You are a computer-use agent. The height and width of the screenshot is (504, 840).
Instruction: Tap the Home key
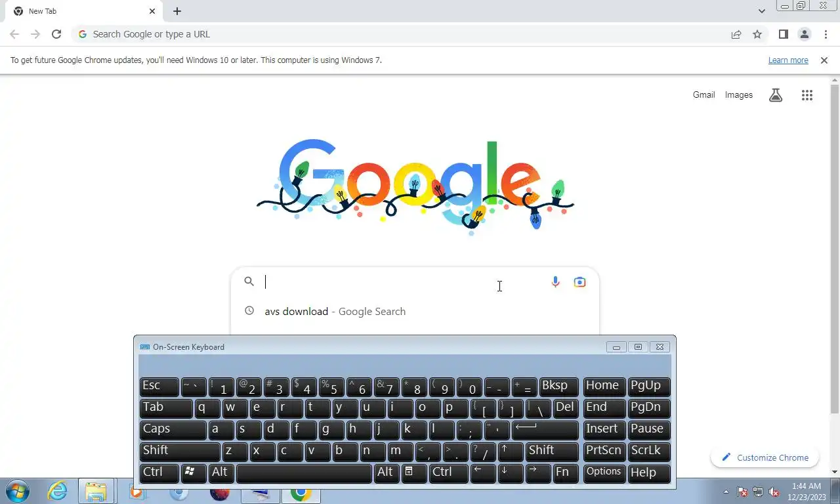[604, 387]
